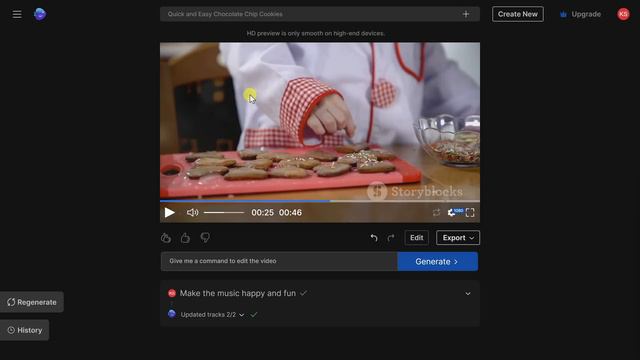Give a thumbs down
This screenshot has height=360, width=640.
(x=205, y=238)
